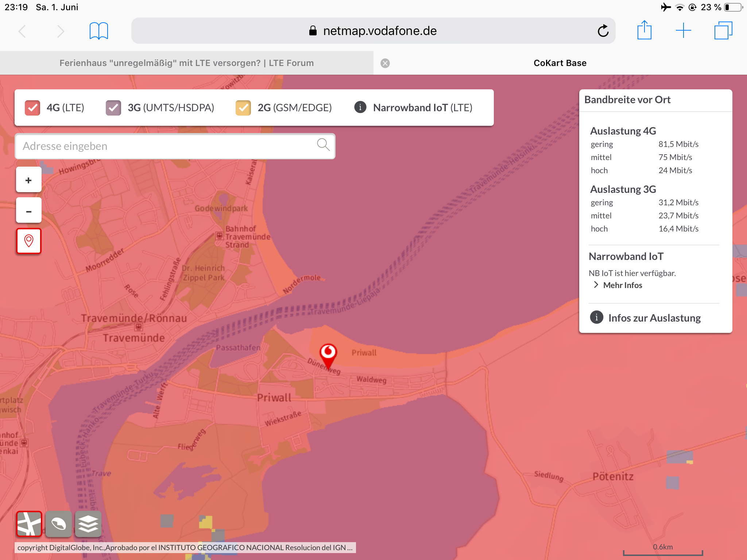747x560 pixels.
Task: Open the map layers stack icon
Action: click(x=88, y=524)
